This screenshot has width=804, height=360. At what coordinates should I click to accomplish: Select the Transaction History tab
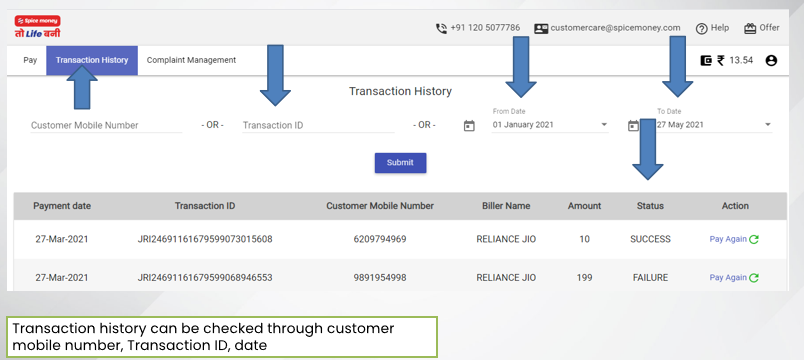[x=92, y=60]
